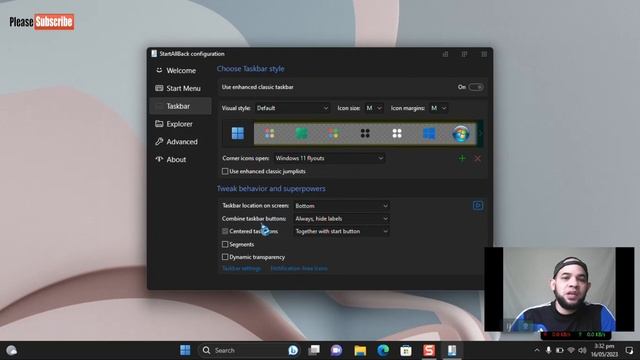
Task: Select the white four-dot start button icon
Action: point(397,133)
